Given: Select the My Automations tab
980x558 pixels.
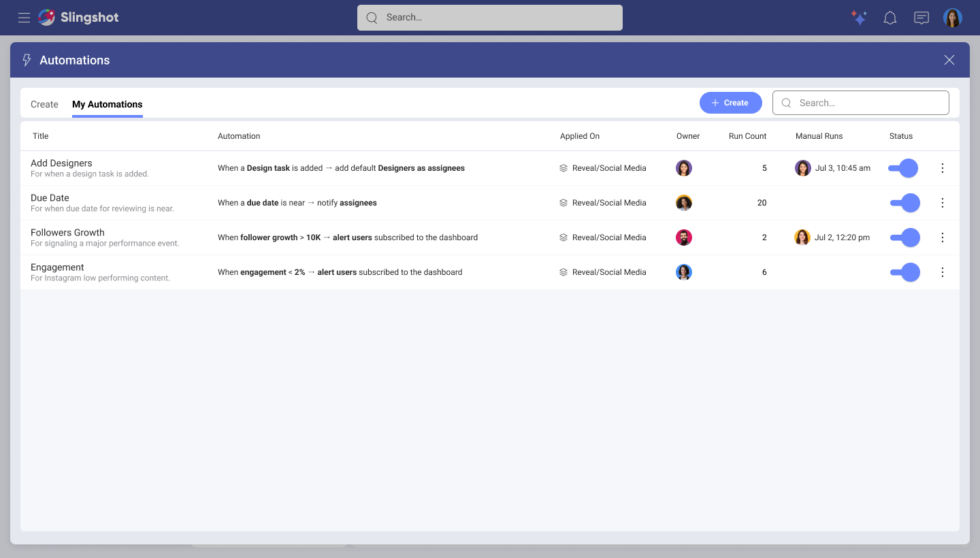Looking at the screenshot, I should [x=108, y=104].
